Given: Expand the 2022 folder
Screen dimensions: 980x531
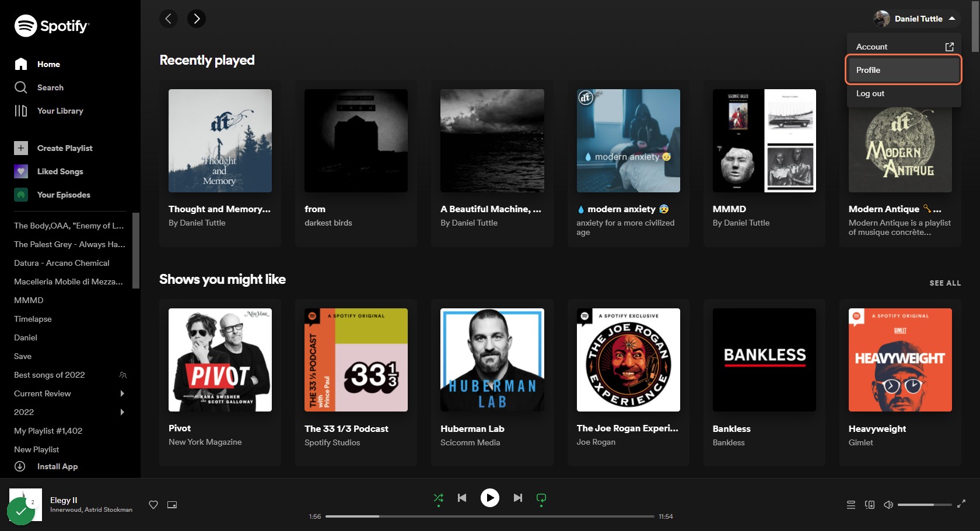Looking at the screenshot, I should pos(123,412).
